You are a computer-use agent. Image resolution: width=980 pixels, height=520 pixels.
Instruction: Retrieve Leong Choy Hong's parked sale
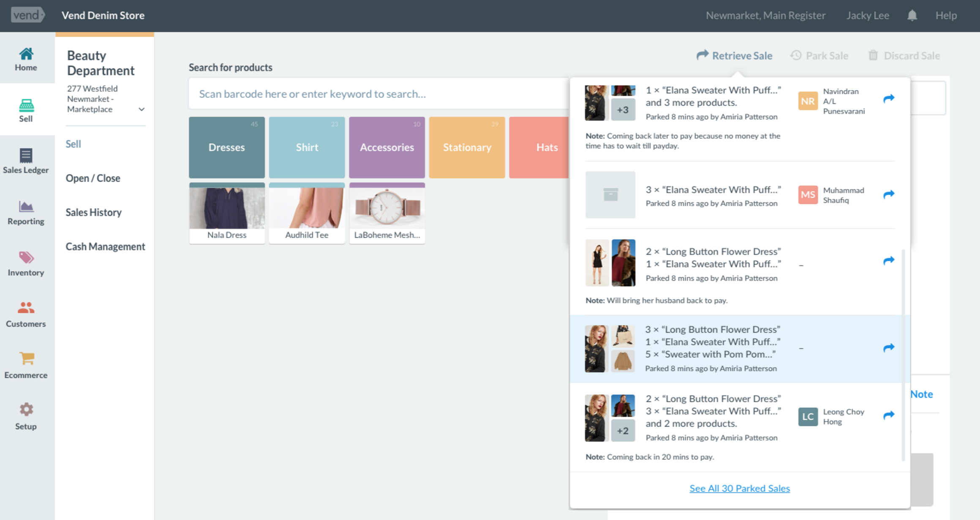pyautogui.click(x=889, y=415)
